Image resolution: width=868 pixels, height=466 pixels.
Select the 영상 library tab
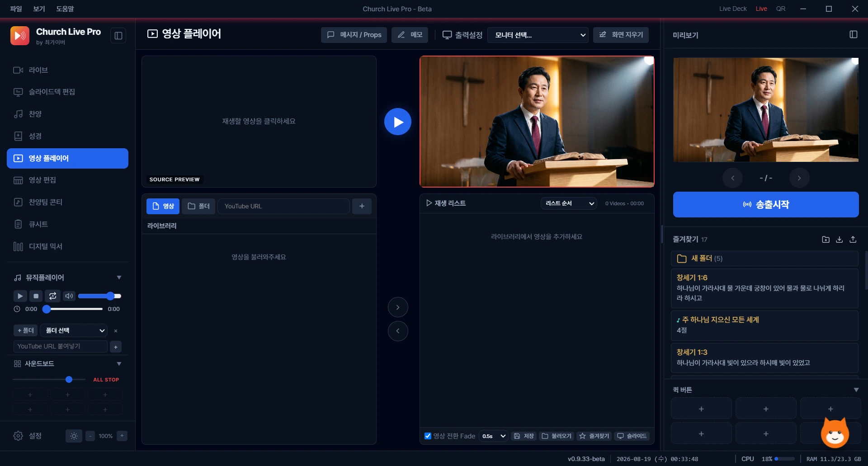tap(163, 206)
